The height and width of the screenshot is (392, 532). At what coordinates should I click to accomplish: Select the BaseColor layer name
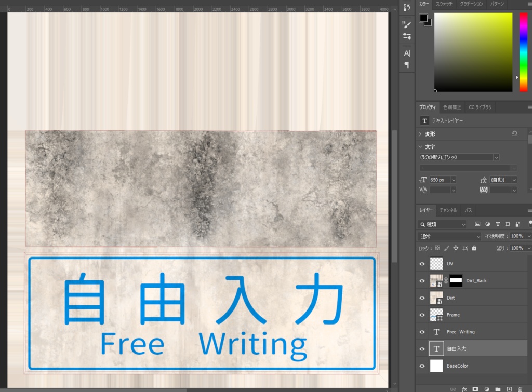457,366
